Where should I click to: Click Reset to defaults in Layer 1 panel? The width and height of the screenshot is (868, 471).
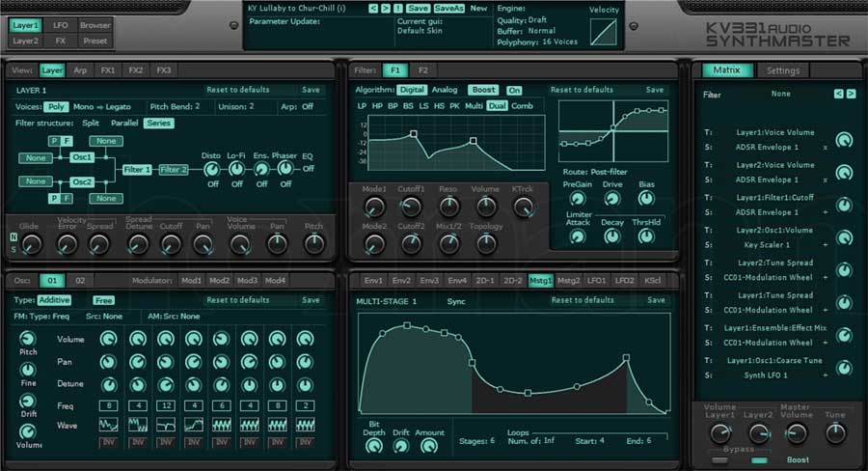click(x=238, y=89)
